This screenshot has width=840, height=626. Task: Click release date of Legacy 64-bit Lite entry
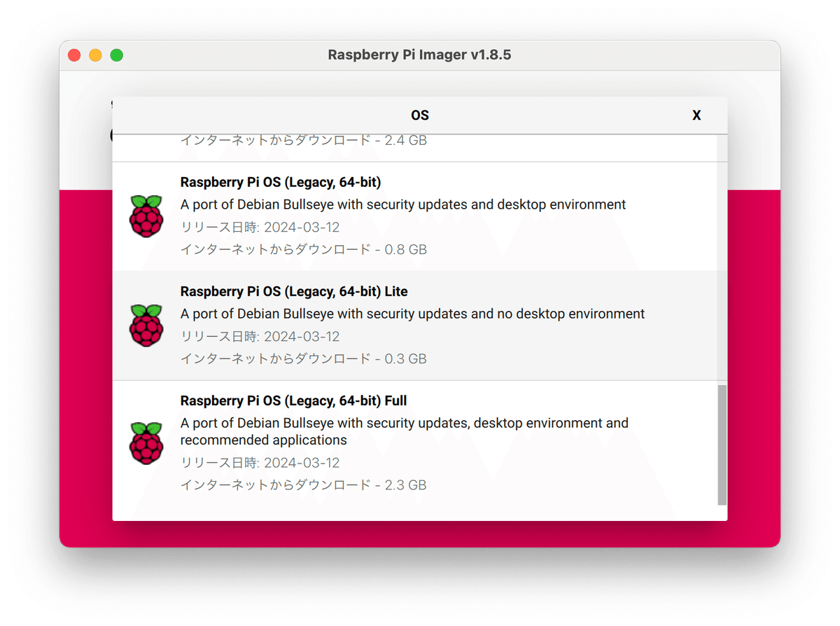click(260, 336)
